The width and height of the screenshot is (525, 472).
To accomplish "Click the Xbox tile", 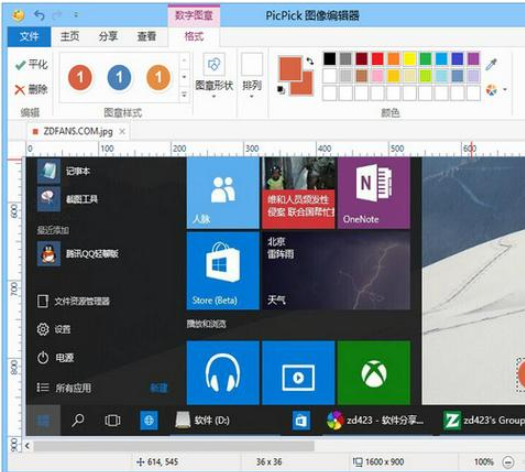I will (374, 373).
